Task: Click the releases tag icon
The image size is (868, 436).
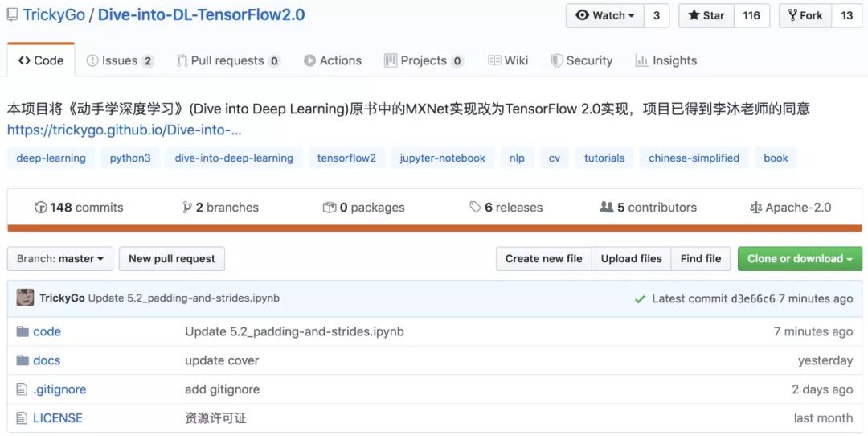Action: (x=475, y=208)
